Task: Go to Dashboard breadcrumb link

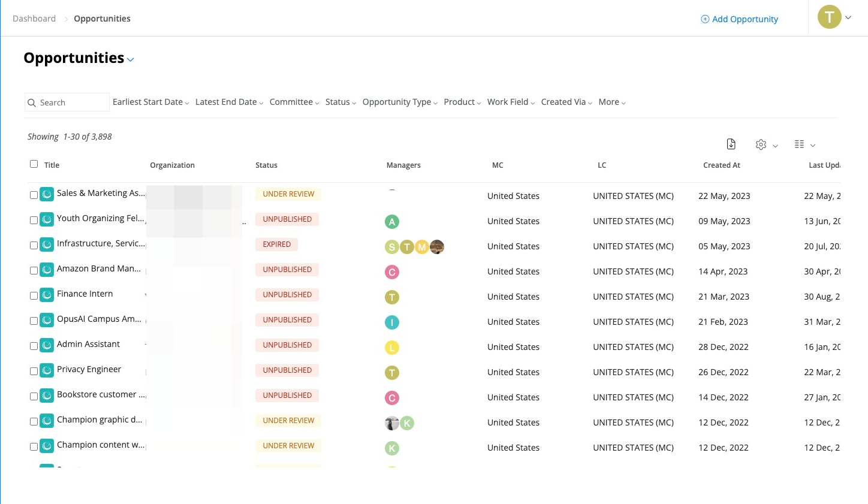Action: click(x=34, y=19)
